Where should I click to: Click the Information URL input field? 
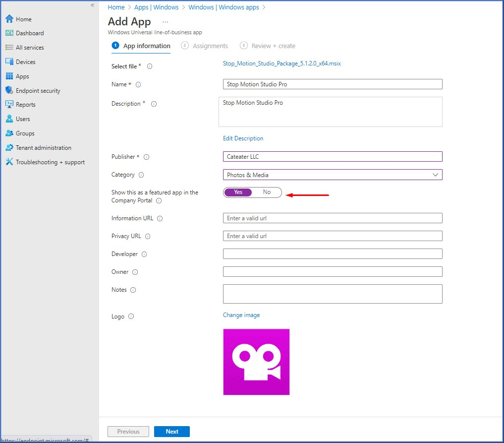[332, 218]
